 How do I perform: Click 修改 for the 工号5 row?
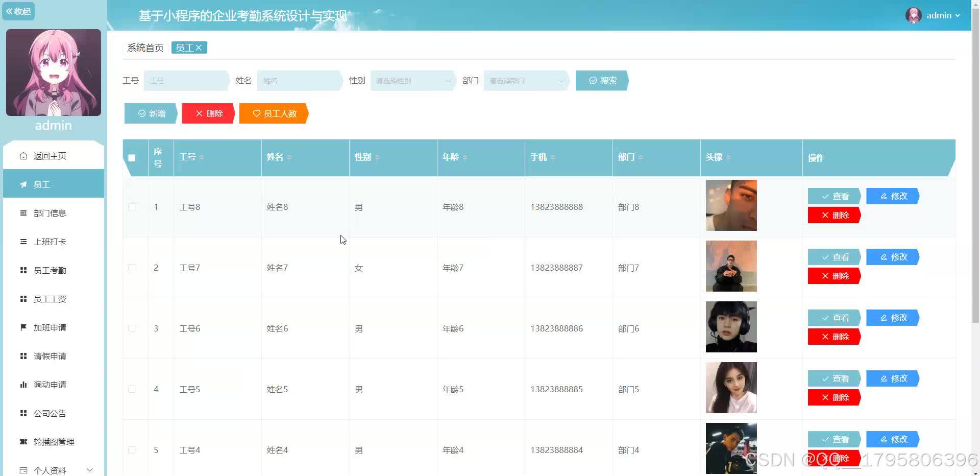coord(893,378)
